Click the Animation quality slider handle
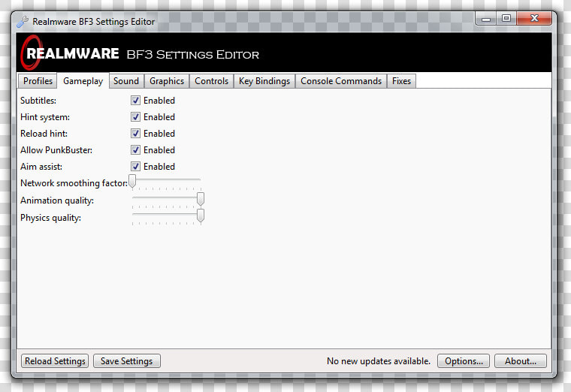The image size is (571, 392). click(x=201, y=199)
